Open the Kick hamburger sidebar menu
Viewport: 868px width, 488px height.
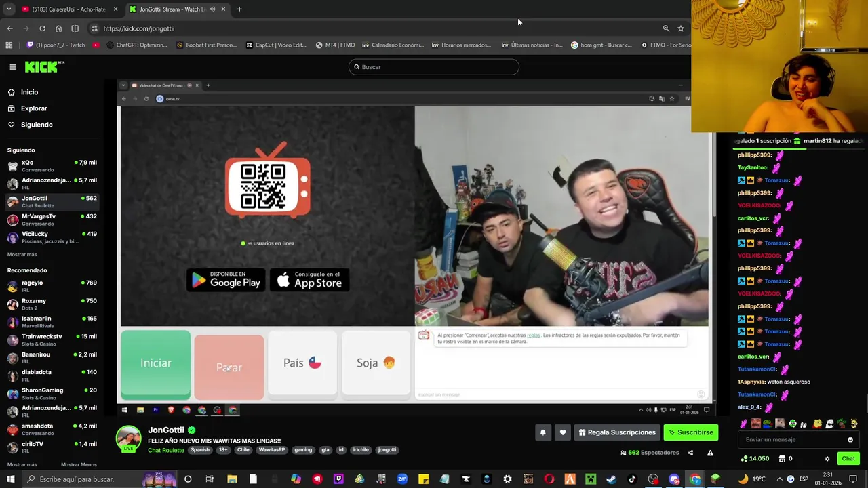(13, 67)
